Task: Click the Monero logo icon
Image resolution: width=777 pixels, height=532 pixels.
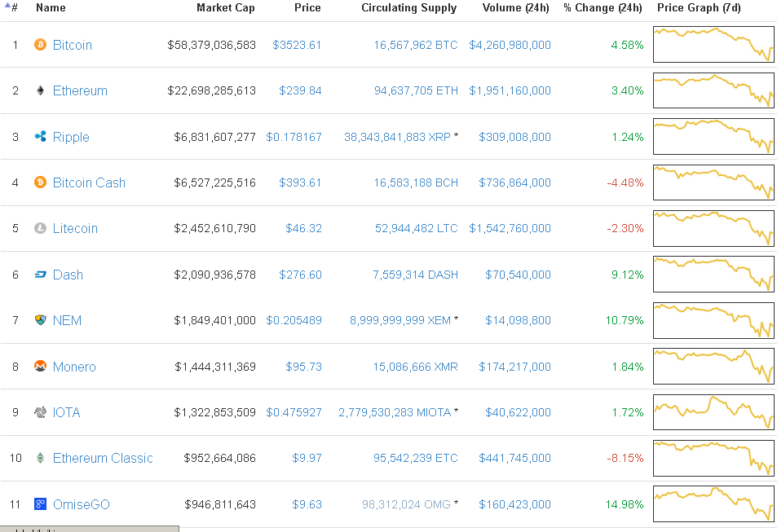Action: [x=40, y=366]
